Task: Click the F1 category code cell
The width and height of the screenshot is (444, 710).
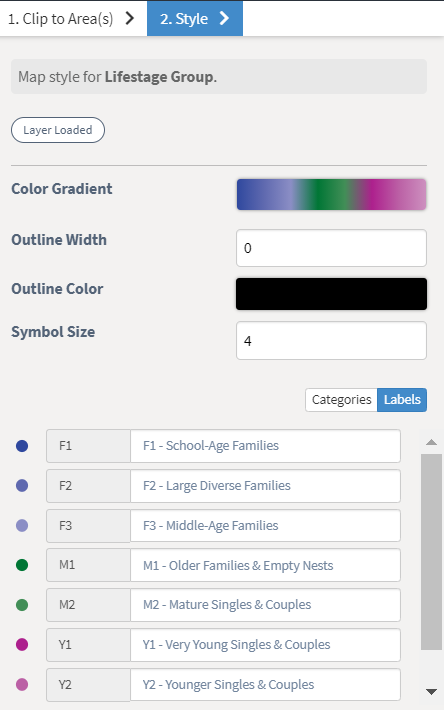Action: (x=88, y=446)
